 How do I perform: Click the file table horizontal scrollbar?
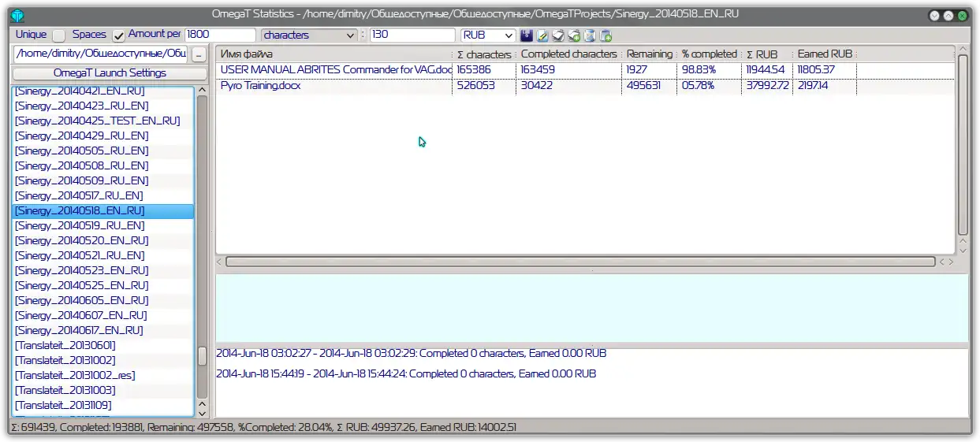click(x=580, y=262)
